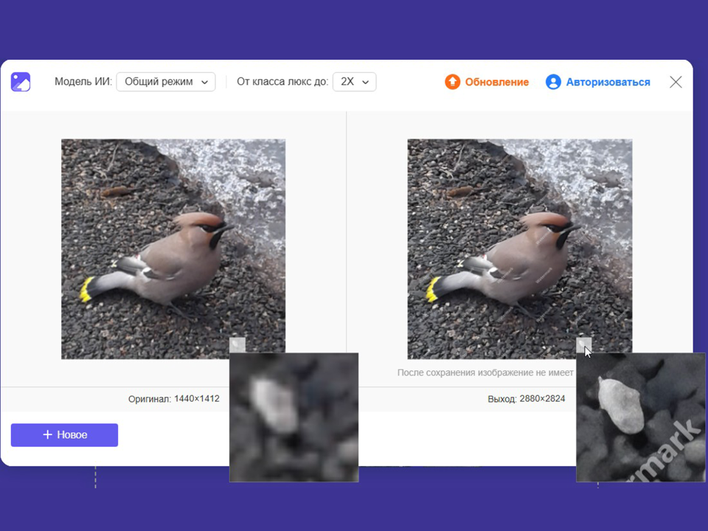
Task: Click the blurry zoomed original preview popup
Action: coord(294,418)
